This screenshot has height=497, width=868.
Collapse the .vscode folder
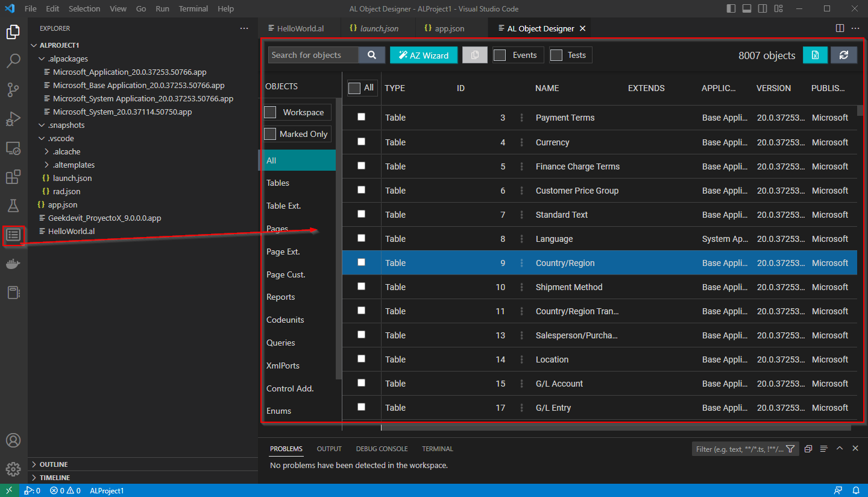click(42, 139)
